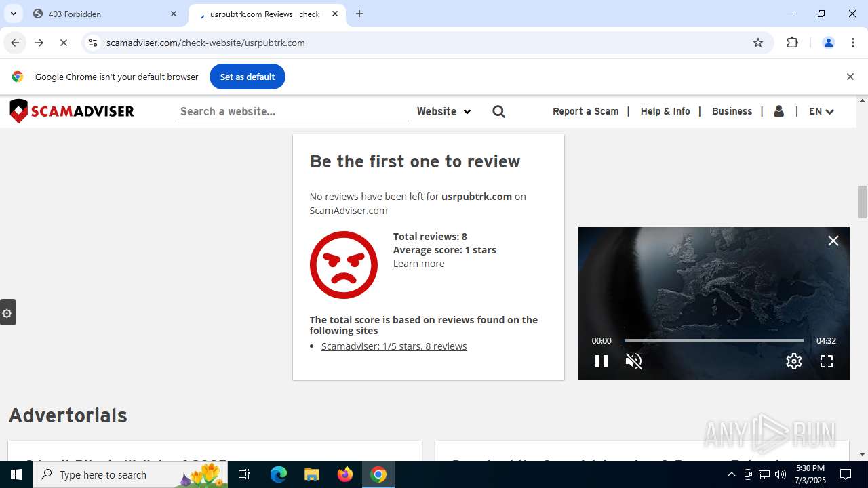This screenshot has width=868, height=488.
Task: Open the Chrome tab search chevron
Action: click(x=13, y=14)
